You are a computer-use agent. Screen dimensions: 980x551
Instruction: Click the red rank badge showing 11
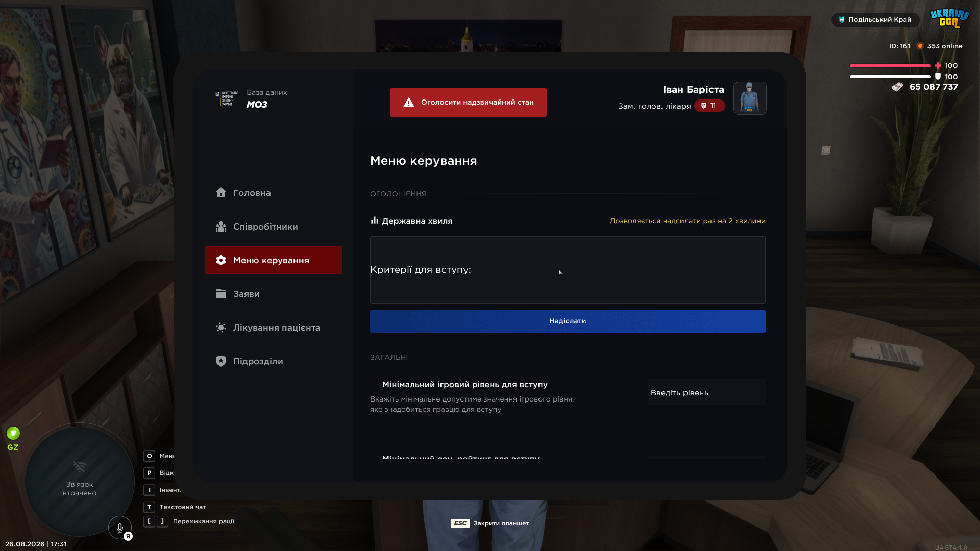709,106
